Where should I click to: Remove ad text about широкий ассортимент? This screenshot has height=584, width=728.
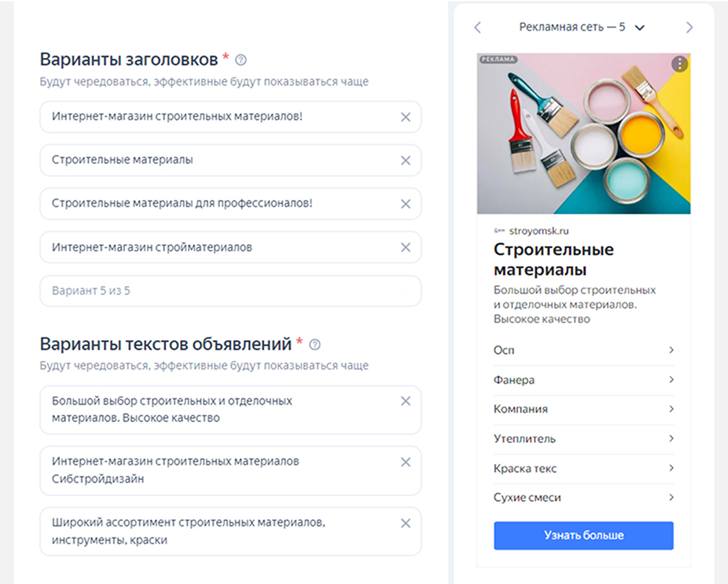tap(406, 524)
